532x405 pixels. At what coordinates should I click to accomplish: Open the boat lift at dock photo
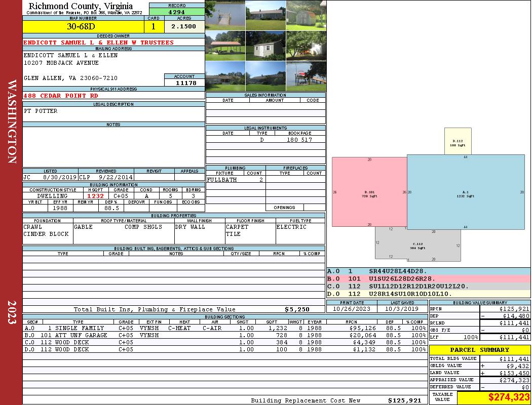click(x=307, y=76)
